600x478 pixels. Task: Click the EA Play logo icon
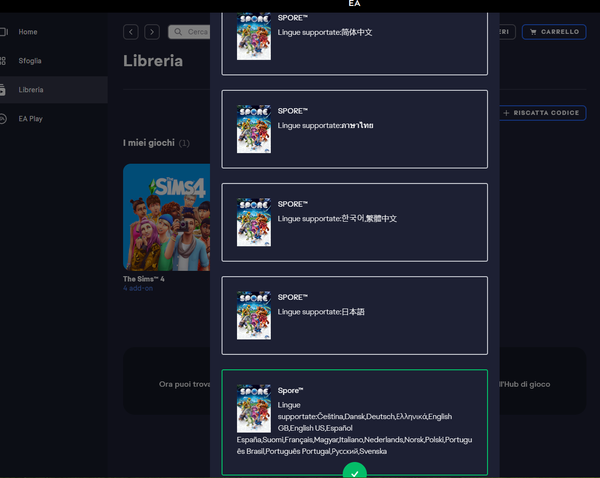point(3,119)
